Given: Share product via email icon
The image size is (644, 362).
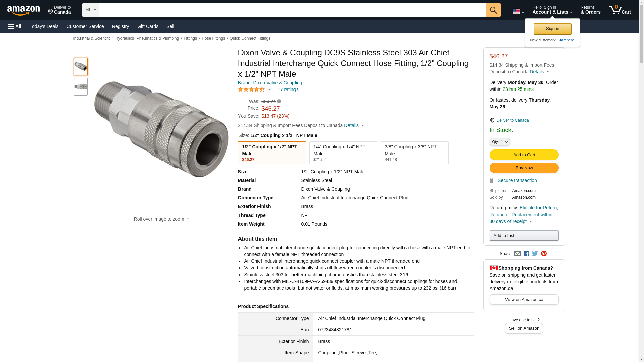Looking at the screenshot, I should (517, 254).
